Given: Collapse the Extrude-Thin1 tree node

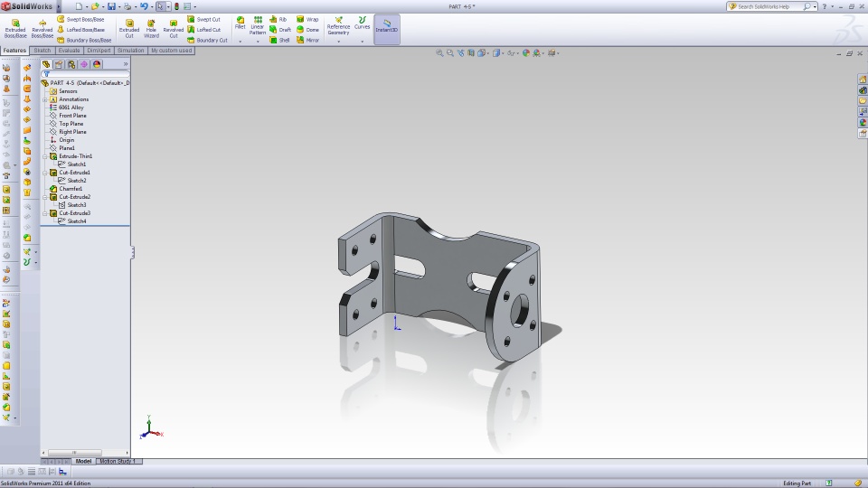Looking at the screenshot, I should click(45, 156).
